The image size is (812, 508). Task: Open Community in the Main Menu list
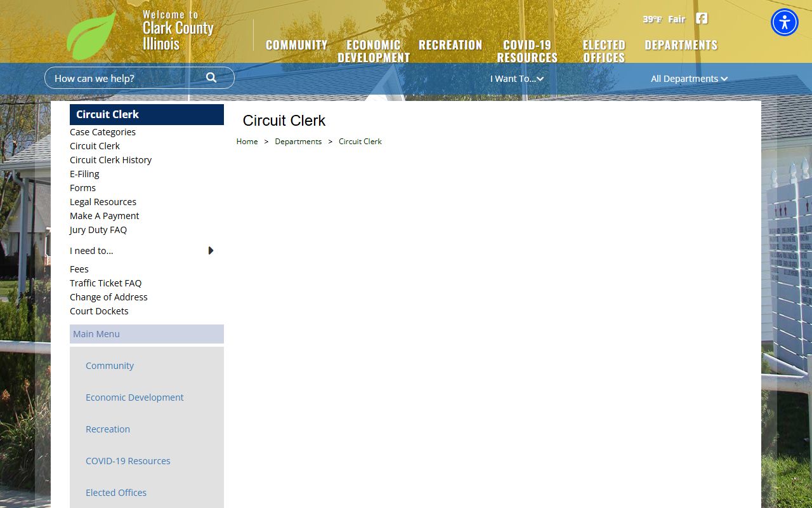(x=110, y=366)
